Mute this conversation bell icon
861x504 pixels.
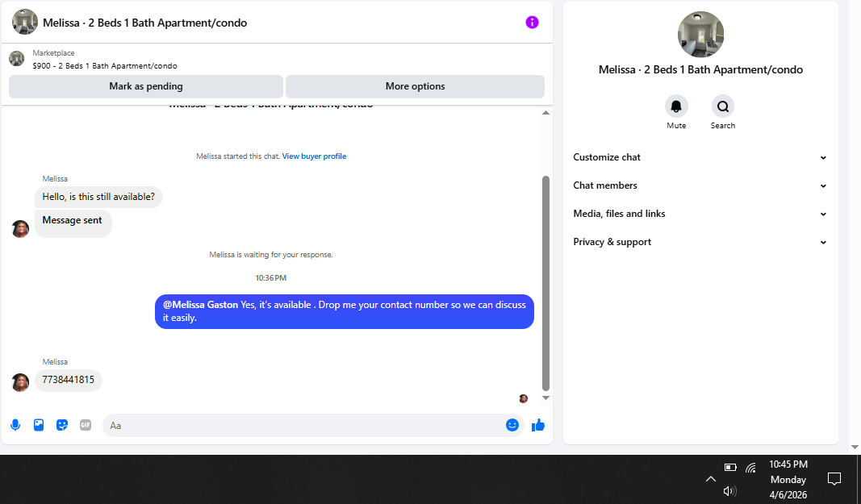click(676, 106)
